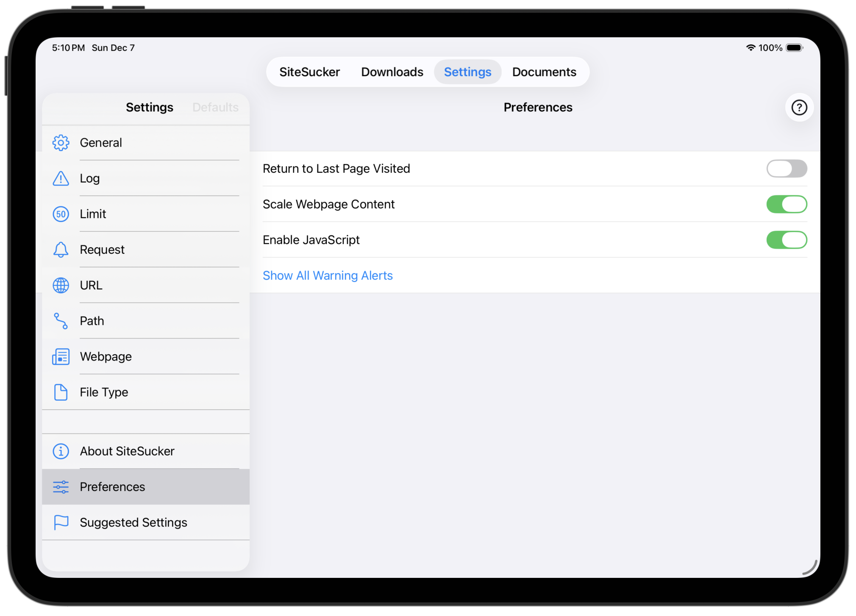This screenshot has height=616, width=856.
Task: Click the File Type document icon
Action: point(61,392)
